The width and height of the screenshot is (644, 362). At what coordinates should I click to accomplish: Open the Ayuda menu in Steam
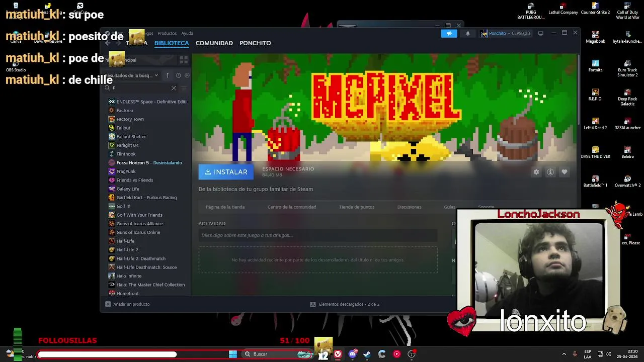click(x=187, y=33)
